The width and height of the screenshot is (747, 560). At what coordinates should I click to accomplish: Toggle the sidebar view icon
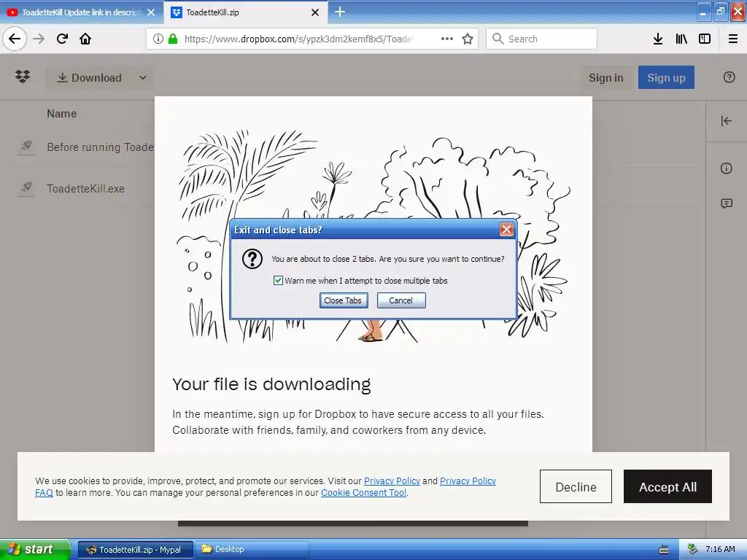click(x=705, y=39)
